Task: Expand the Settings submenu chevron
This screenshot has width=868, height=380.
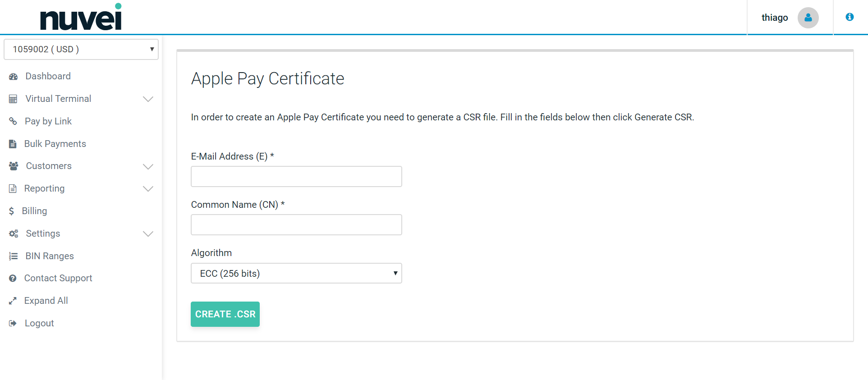Action: (x=148, y=233)
